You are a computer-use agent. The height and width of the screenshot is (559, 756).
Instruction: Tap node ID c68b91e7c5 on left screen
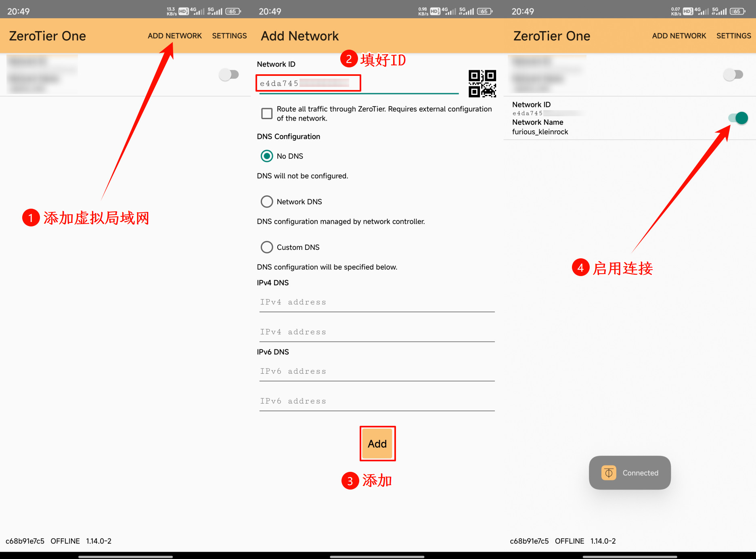click(x=25, y=541)
